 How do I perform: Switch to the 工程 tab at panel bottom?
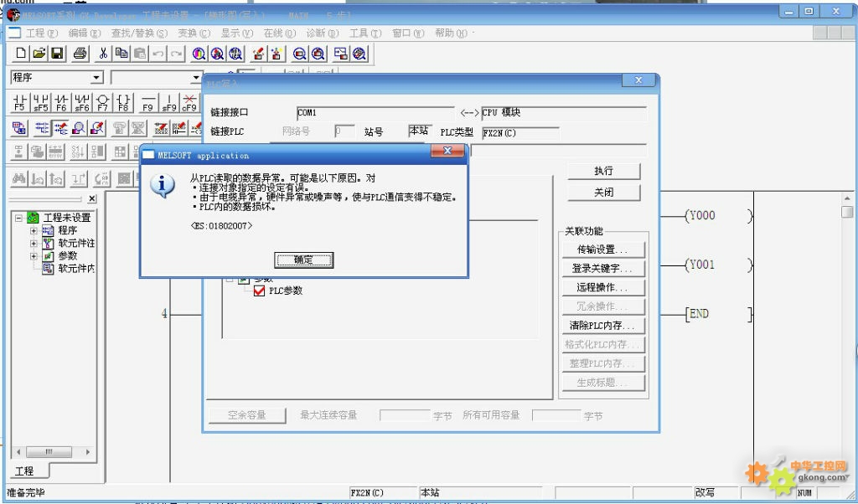[x=24, y=471]
